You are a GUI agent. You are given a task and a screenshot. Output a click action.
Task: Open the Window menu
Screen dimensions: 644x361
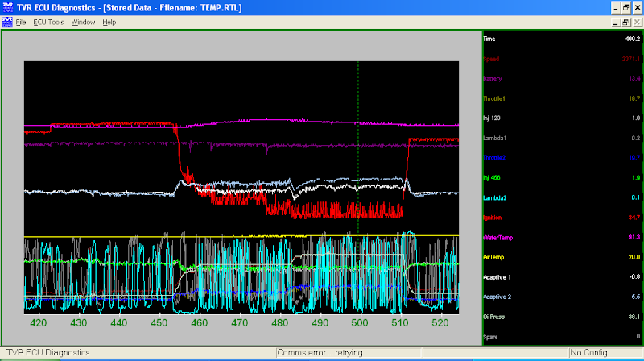pyautogui.click(x=83, y=23)
